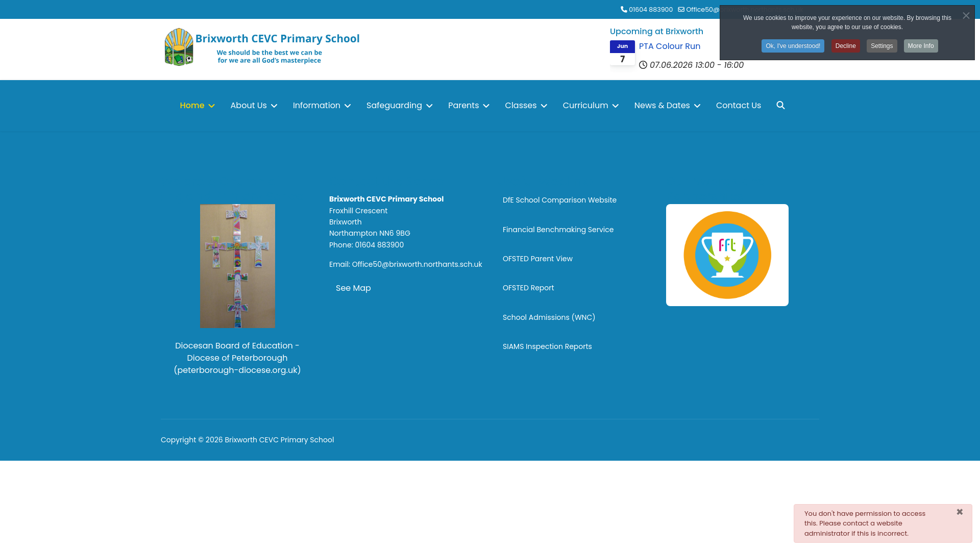Viewport: 980px width, 551px height.
Task: Click the 'Northampton NN6 9BG' address line
Action: (370, 233)
